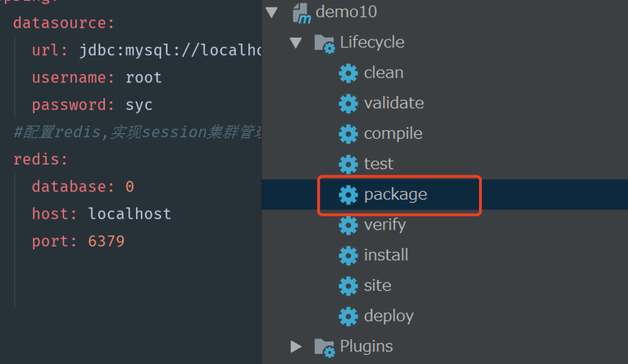Screen dimensions: 628x364
Task: Place cursor on password value syc
Action: pos(139,105)
